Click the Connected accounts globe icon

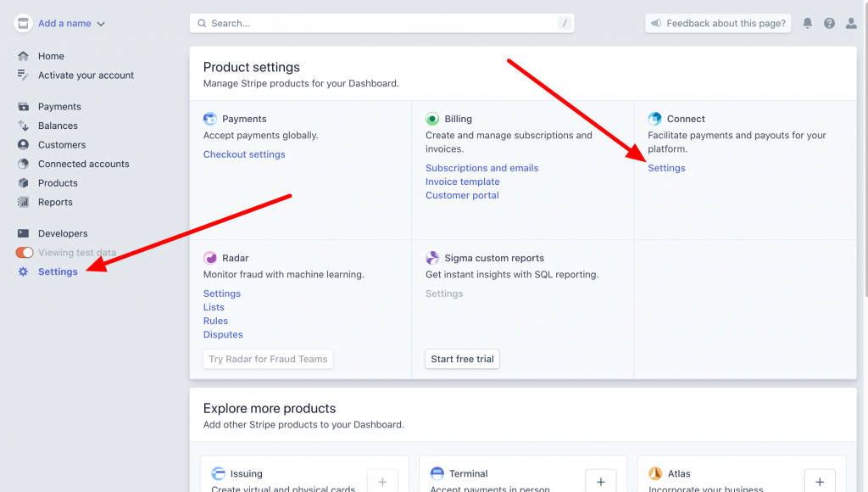tap(23, 164)
